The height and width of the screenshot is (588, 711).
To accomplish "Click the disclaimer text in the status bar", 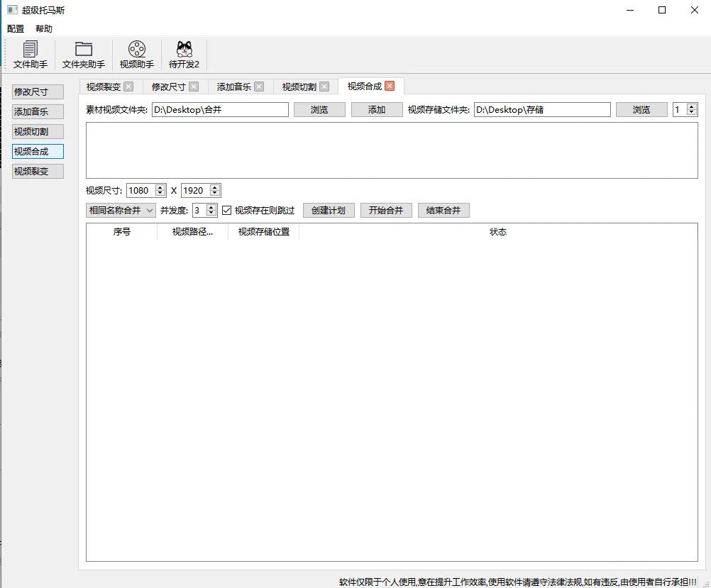I will point(517,582).
